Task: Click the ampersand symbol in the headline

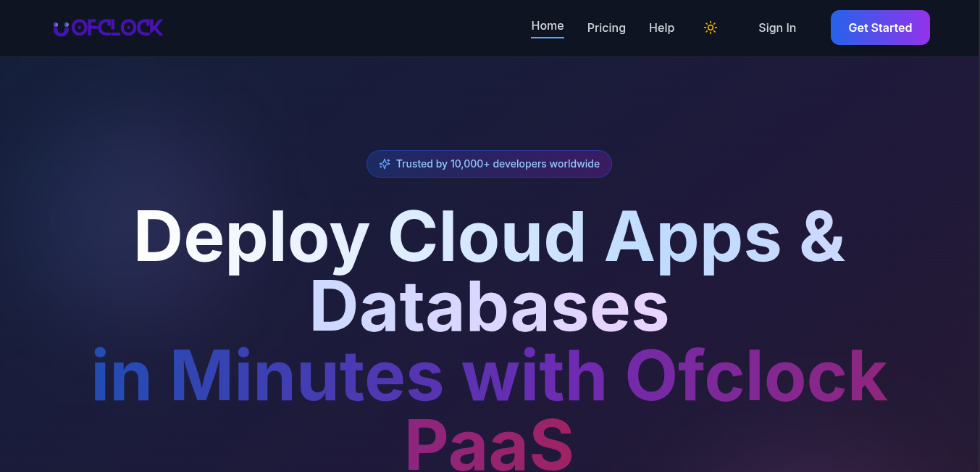Action: (822, 238)
